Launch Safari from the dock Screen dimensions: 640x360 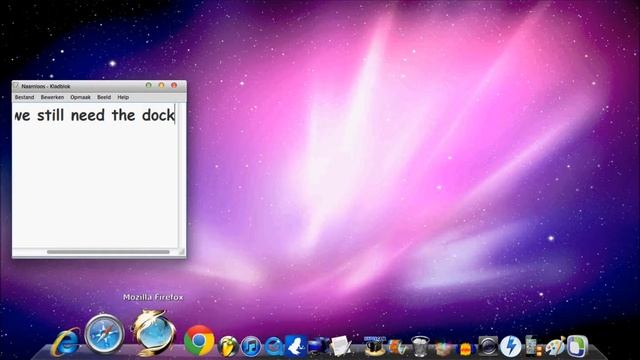(104, 334)
